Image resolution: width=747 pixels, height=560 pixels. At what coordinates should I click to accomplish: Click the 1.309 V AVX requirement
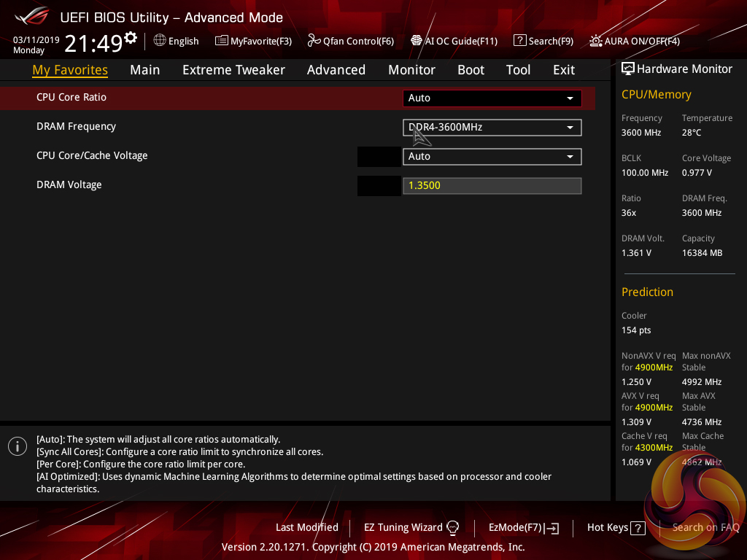pyautogui.click(x=636, y=422)
